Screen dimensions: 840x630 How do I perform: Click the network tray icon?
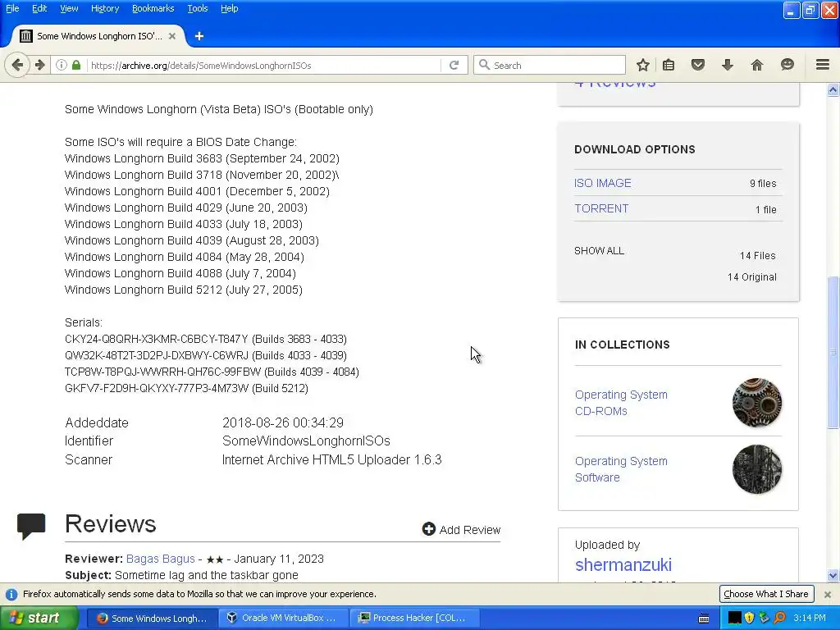pos(764,618)
